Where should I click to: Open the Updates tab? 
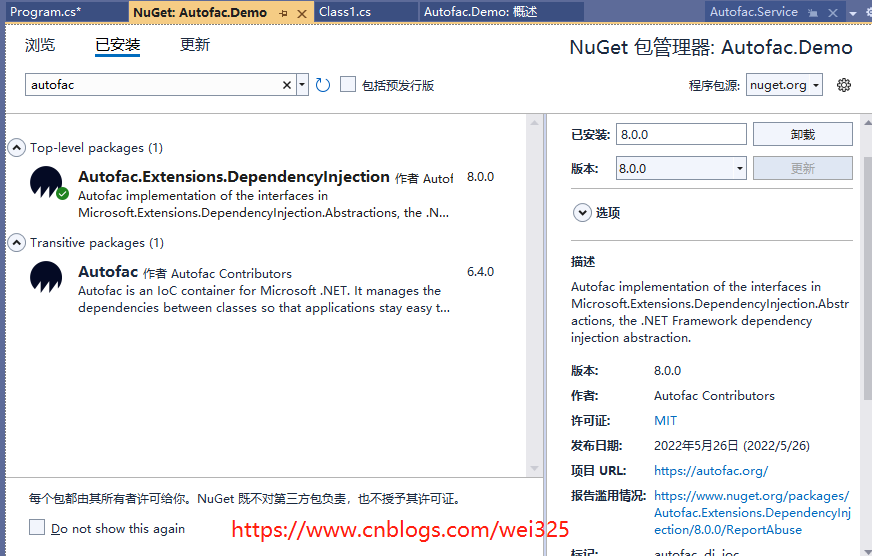[x=195, y=44]
